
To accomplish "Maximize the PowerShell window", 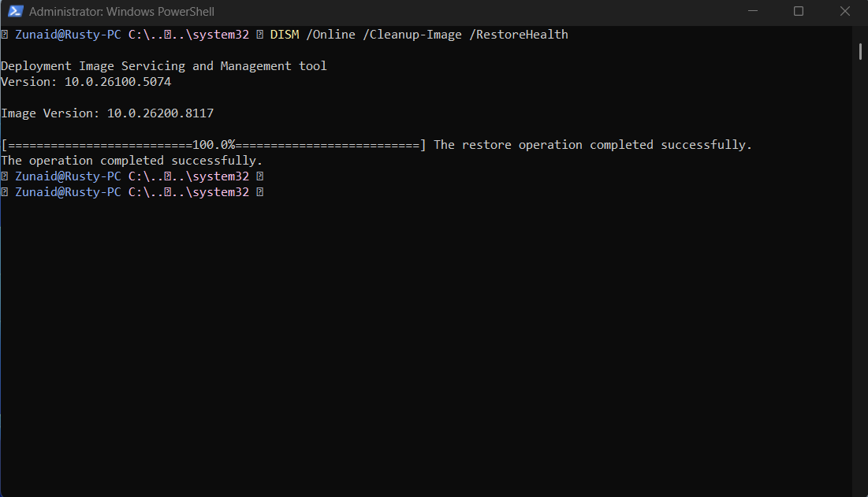I will click(x=799, y=11).
